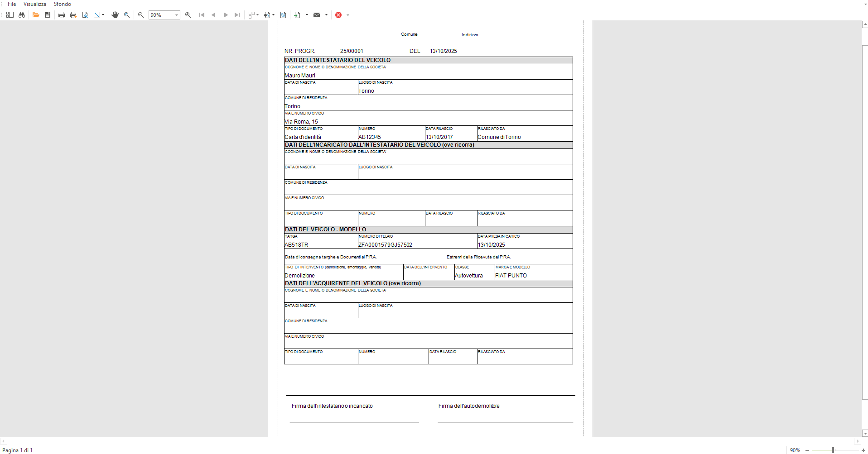Click the Print icon
Screen dimensions: 868x454
click(62, 15)
